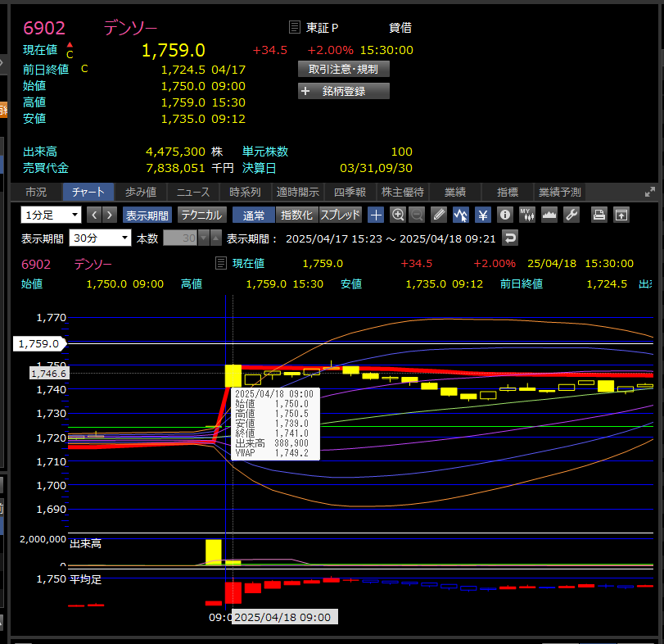Click the 平均足 sub-chart label
The width and height of the screenshot is (664, 644).
85,579
